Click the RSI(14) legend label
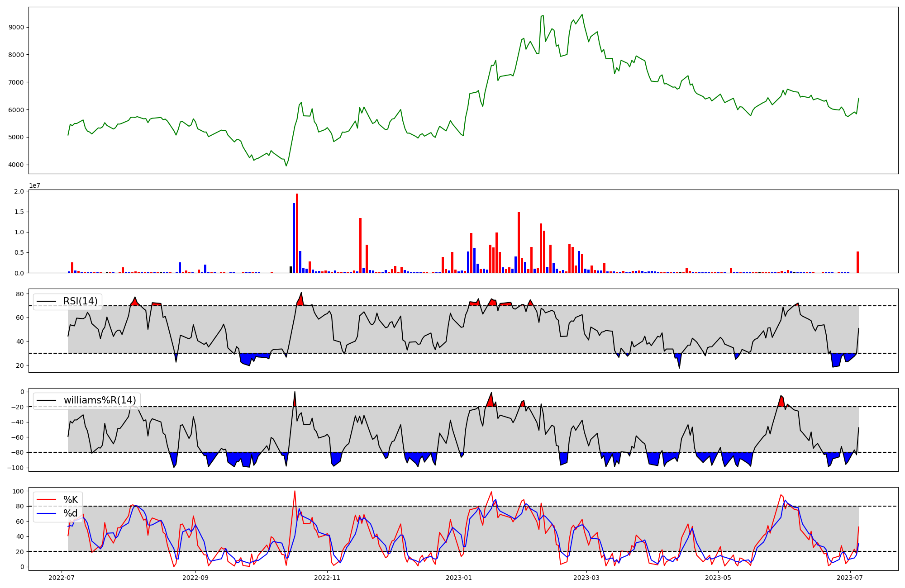The width and height of the screenshot is (905, 588). coord(80,301)
